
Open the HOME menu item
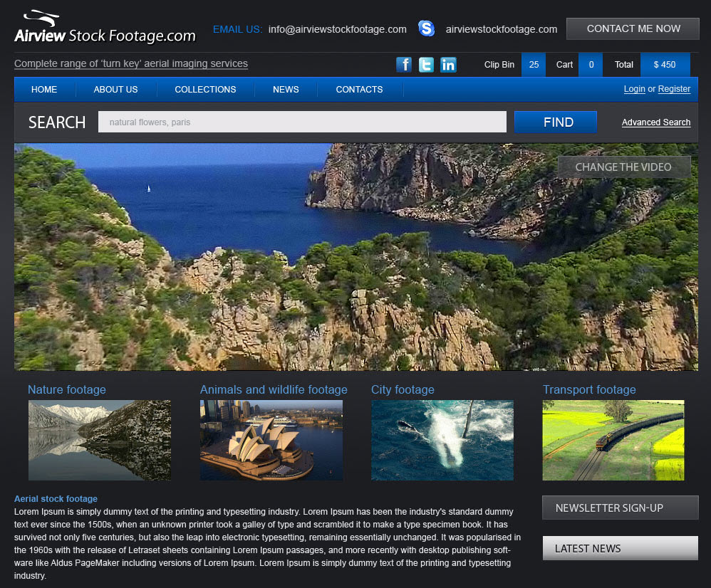(x=44, y=89)
